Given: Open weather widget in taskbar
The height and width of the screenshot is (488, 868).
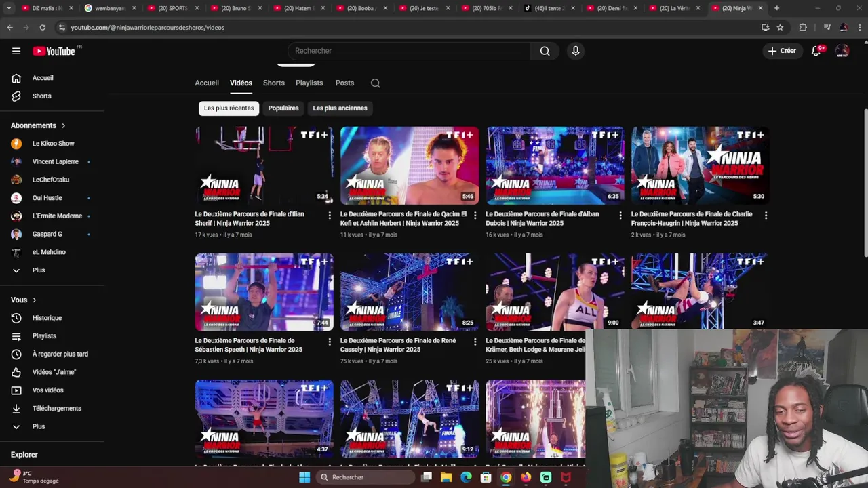Looking at the screenshot, I should pyautogui.click(x=35, y=477).
